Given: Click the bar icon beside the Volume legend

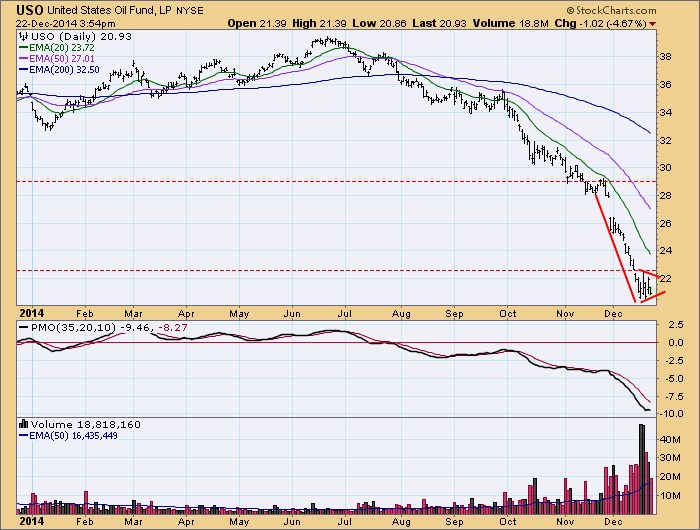Looking at the screenshot, I should pyautogui.click(x=24, y=424).
